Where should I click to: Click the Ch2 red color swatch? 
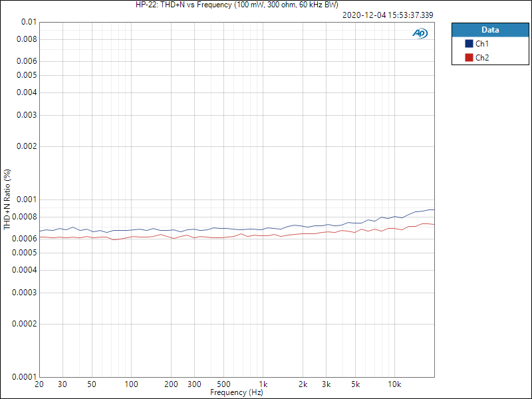pos(469,58)
